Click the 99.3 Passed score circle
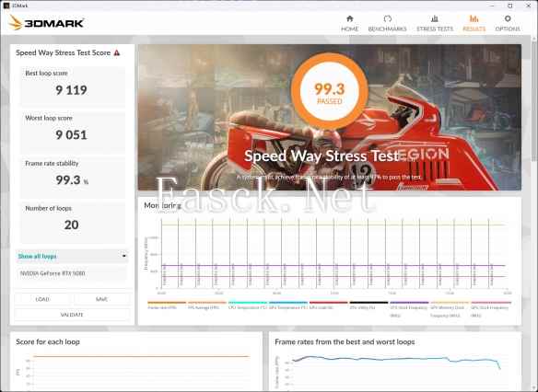The width and height of the screenshot is (538, 392). coord(330,91)
